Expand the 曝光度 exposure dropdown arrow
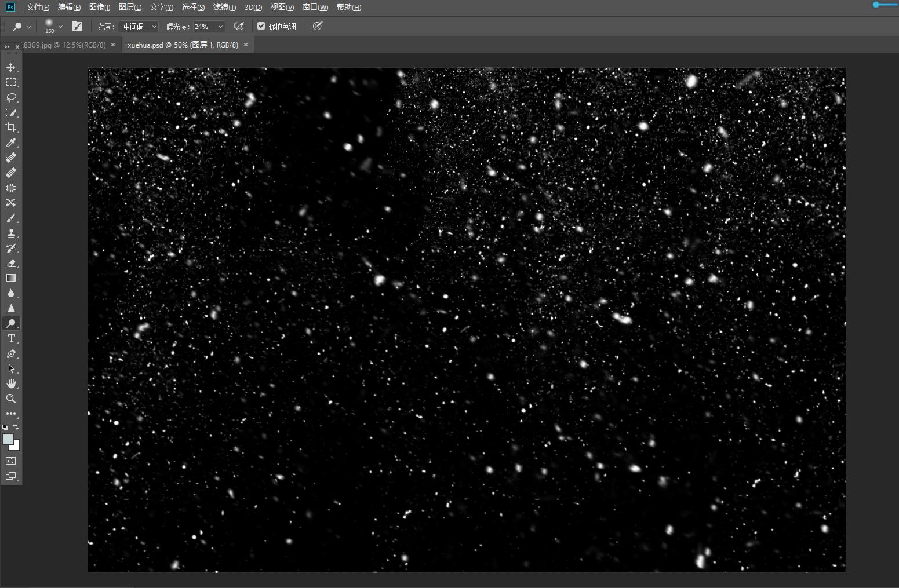The width and height of the screenshot is (899, 588). [220, 27]
